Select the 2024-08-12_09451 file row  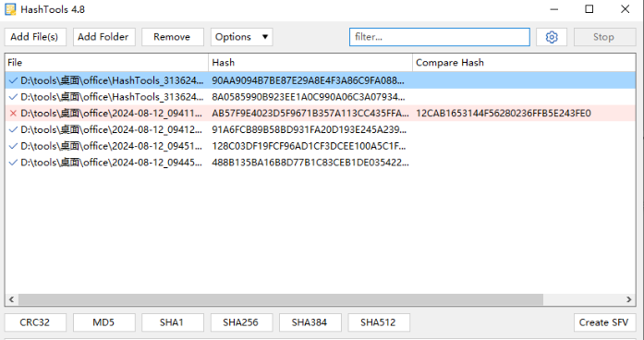coord(321,146)
